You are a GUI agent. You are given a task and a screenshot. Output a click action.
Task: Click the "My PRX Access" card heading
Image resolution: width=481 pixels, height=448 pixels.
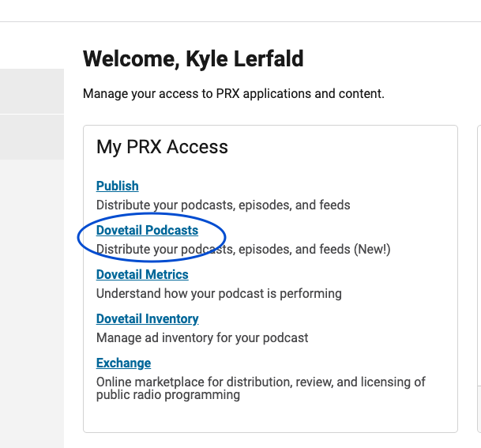click(162, 147)
